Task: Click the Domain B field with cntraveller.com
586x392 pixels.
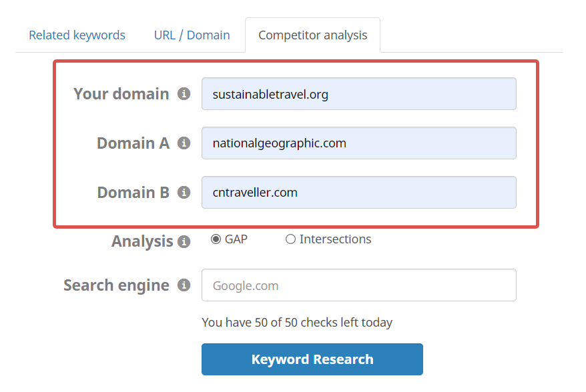Action: click(x=359, y=192)
